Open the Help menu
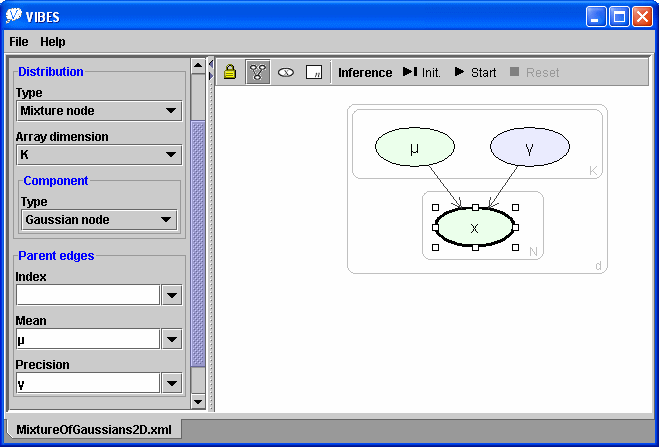659x447 pixels. pos(52,42)
